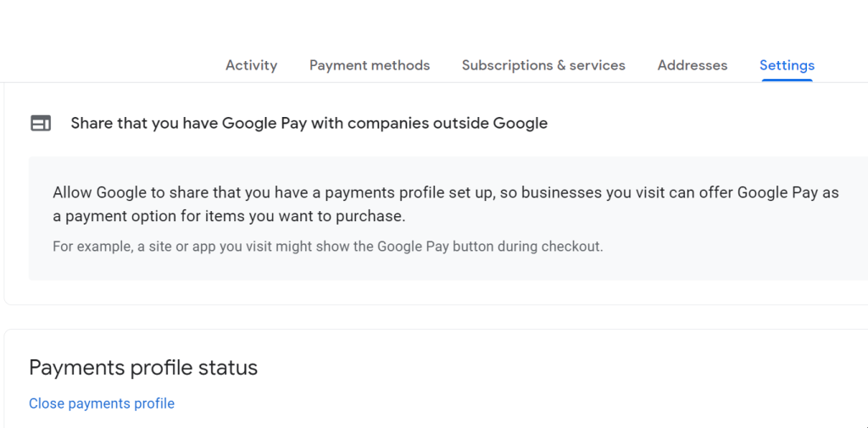
Task: Click white space below the gray box
Action: 424,292
